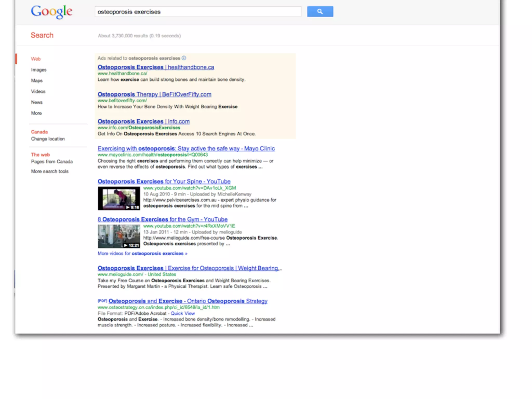532x399 pixels.
Task: Open the 12:21 gym exercises video thumbnail
Action: click(119, 236)
